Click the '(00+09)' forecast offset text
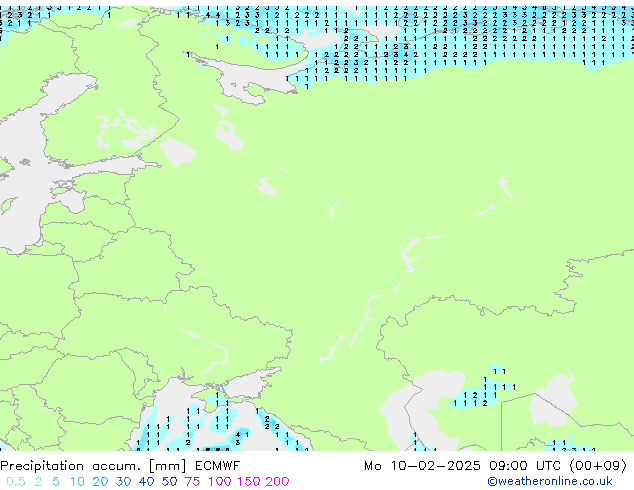This screenshot has height=490, width=634. [x=598, y=466]
